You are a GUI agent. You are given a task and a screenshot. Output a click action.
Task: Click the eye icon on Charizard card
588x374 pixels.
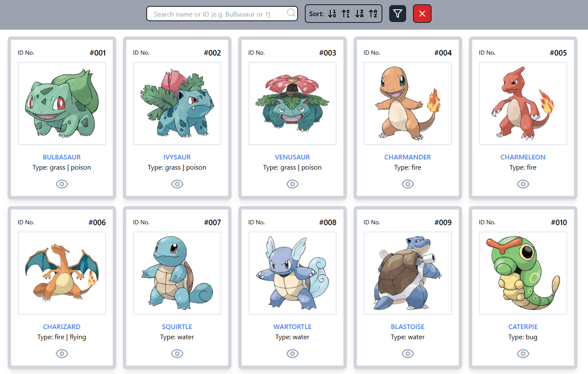62,354
